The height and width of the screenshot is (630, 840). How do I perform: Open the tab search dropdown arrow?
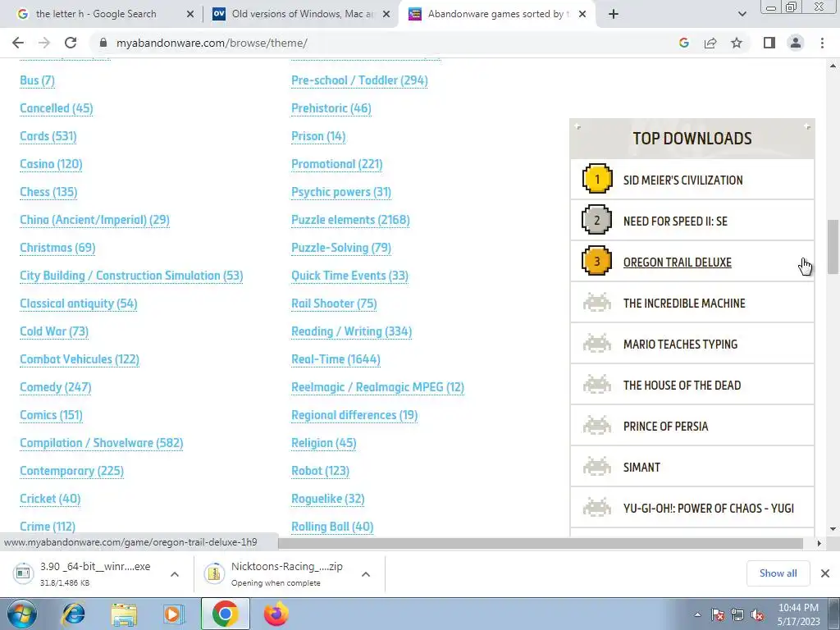742,14
